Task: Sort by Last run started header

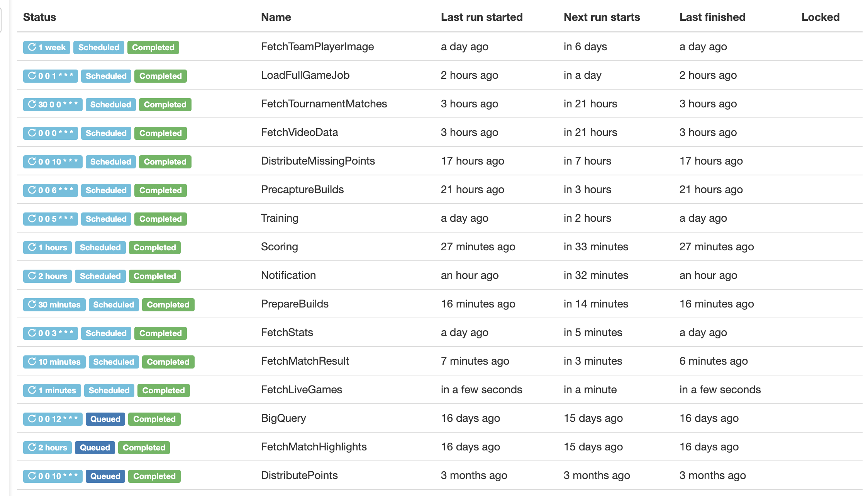Action: pyautogui.click(x=481, y=17)
